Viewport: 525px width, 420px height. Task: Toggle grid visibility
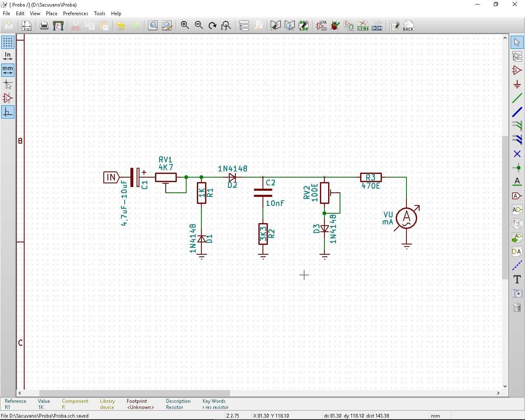pyautogui.click(x=8, y=42)
